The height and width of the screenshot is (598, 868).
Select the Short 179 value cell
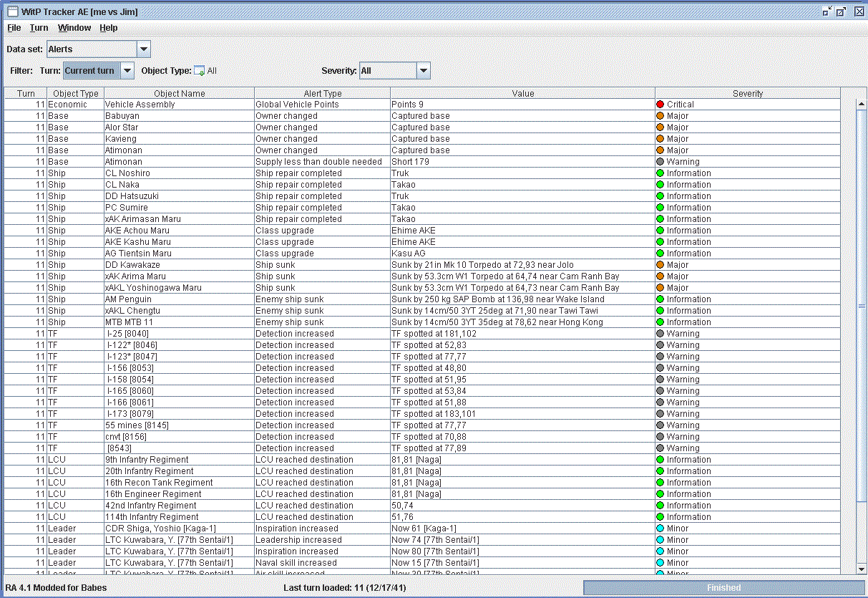click(523, 162)
